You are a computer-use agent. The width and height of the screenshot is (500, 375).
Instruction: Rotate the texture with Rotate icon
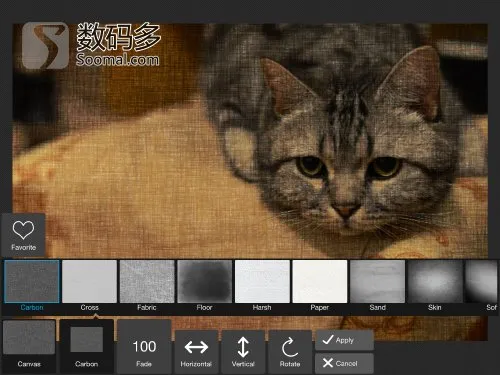[x=290, y=352]
